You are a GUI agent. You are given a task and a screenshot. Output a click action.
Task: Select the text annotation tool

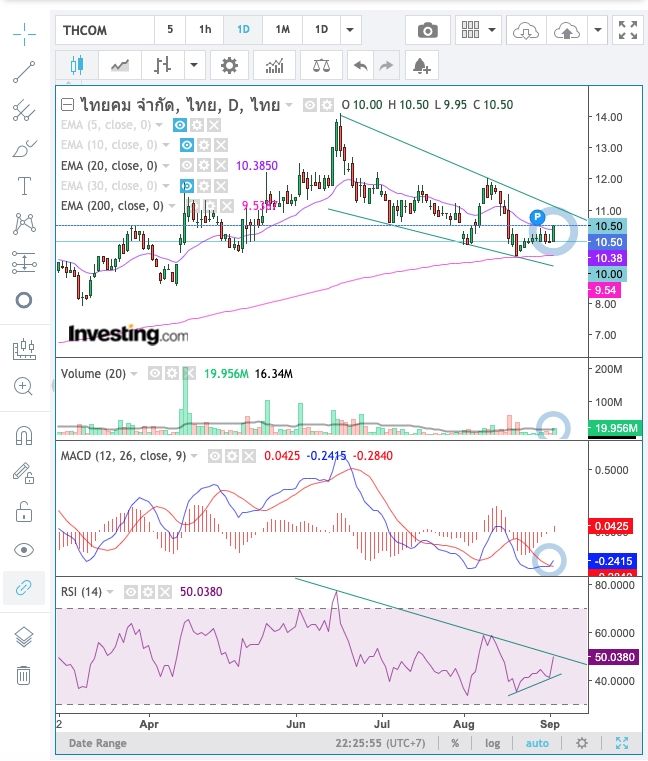(25, 186)
